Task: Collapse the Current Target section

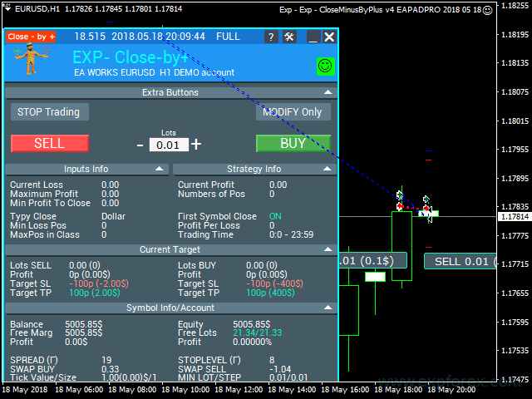Action: point(328,249)
